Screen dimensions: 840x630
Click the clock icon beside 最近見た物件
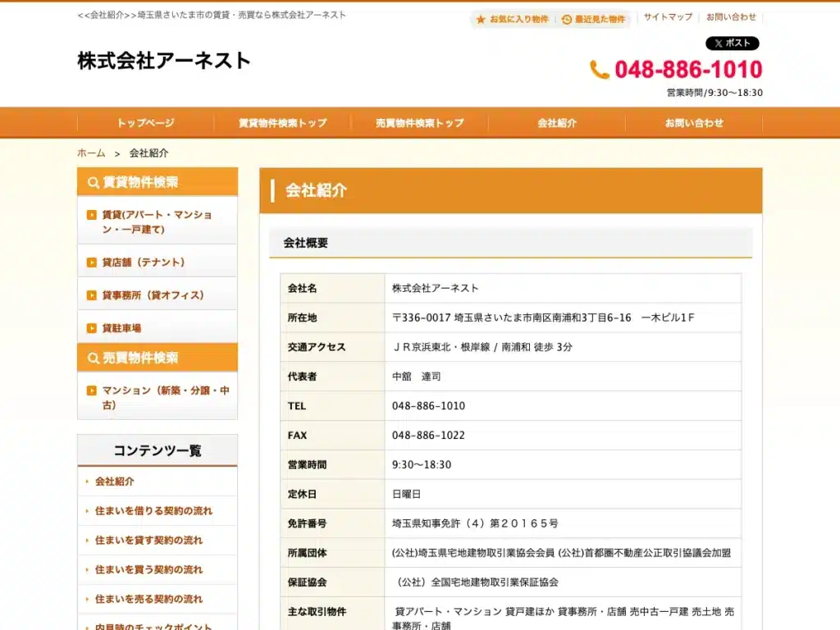click(x=566, y=20)
